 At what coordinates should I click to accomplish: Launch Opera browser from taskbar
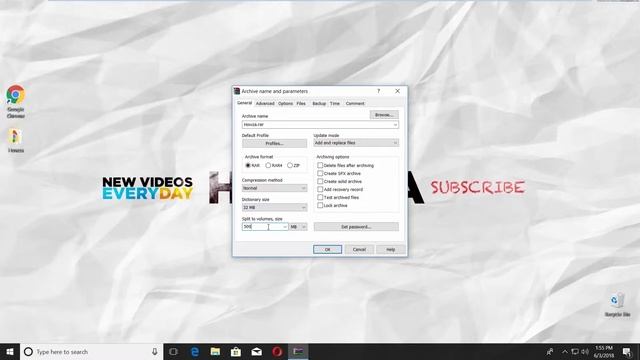click(277, 351)
